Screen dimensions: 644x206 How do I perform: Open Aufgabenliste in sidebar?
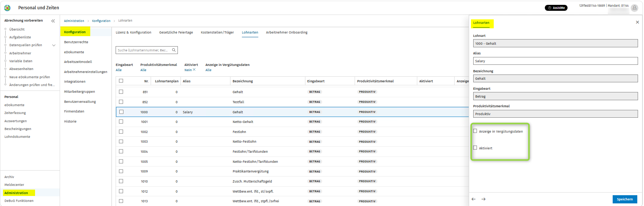pyautogui.click(x=20, y=37)
